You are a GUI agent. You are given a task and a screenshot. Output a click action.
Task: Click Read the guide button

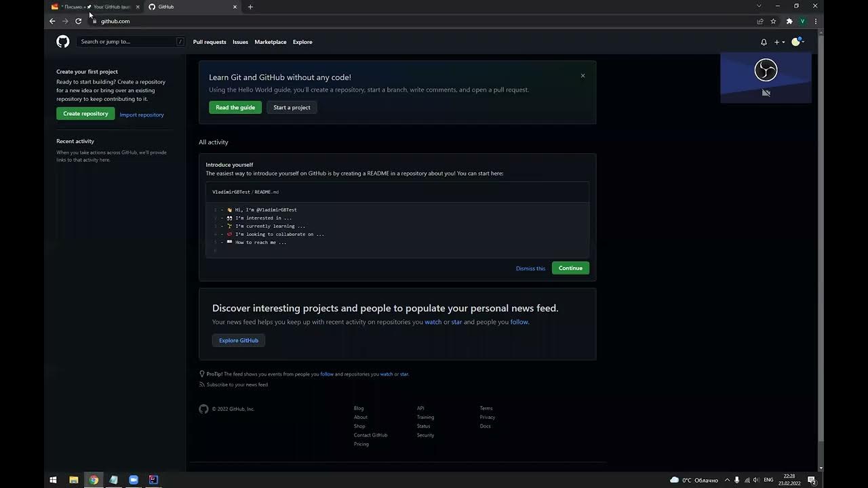coord(235,107)
